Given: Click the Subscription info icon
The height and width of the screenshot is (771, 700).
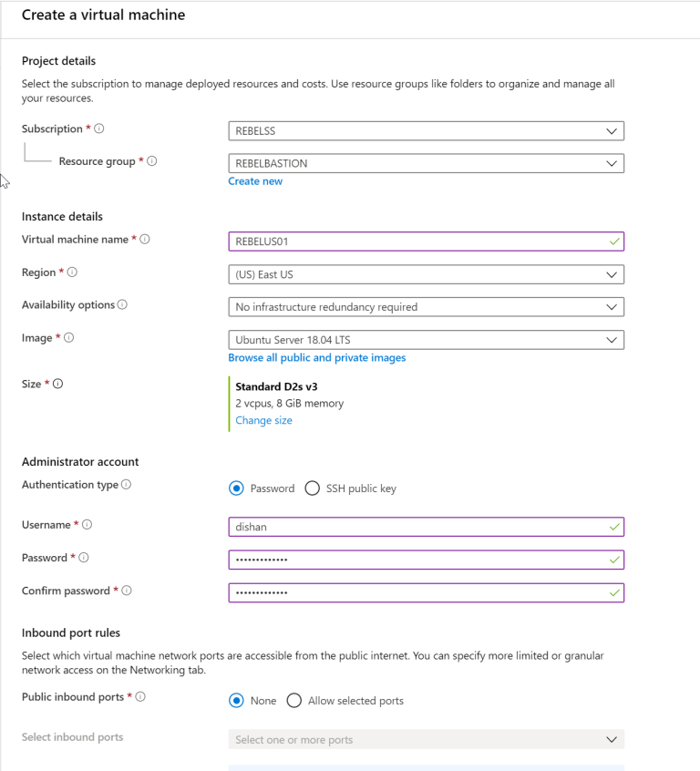Looking at the screenshot, I should tap(100, 128).
